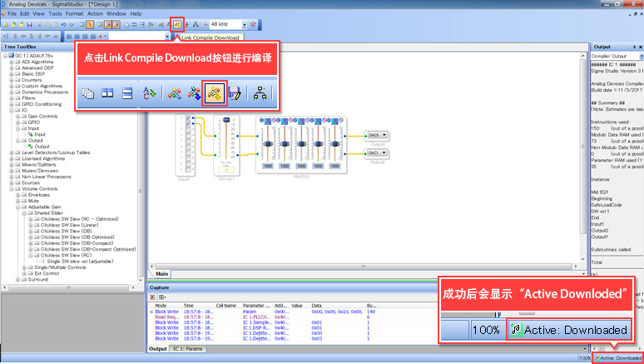Open the DAC1 output dropdown
This screenshot has width=644, height=364.
click(384, 153)
